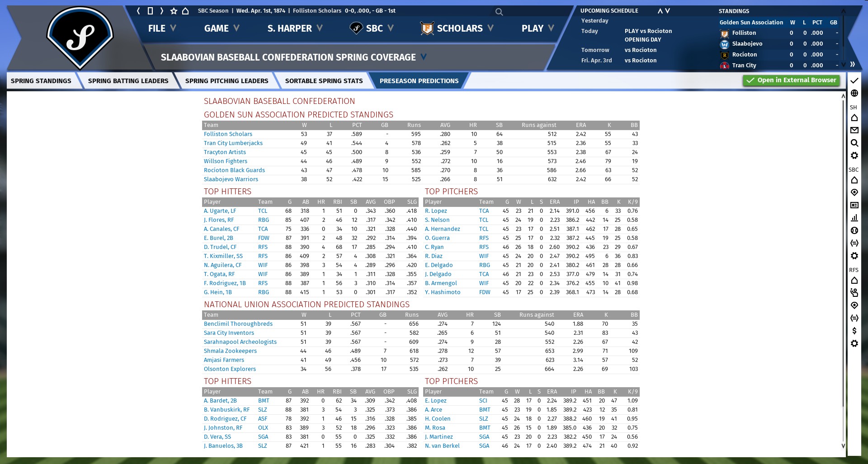Show later days with the schedule down arrow
Screen dimensions: 868x464
pos(668,11)
